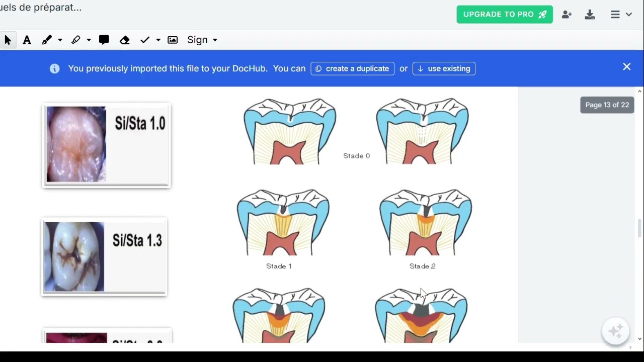Click the scrollbar down arrow
Viewport: 644px width, 362px height.
[640, 339]
